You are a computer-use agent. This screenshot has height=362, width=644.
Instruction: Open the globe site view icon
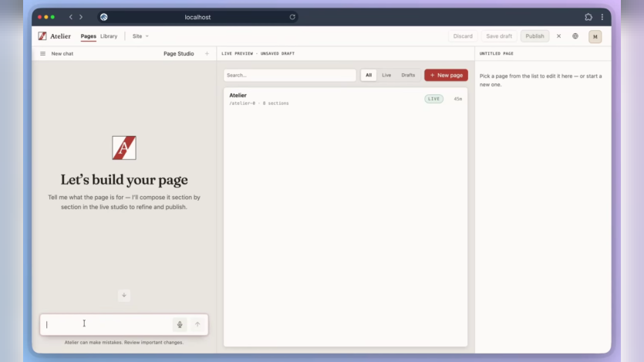coord(575,36)
